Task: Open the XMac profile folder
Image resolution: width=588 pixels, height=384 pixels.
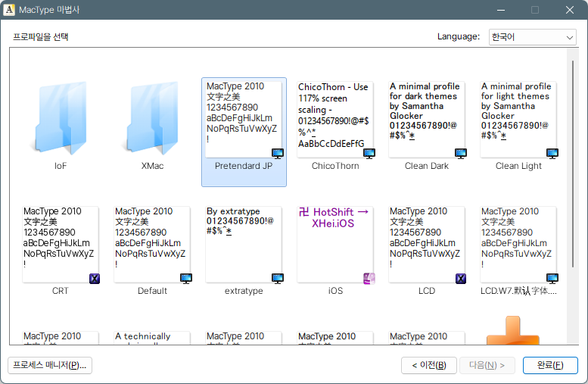Action: click(x=152, y=118)
